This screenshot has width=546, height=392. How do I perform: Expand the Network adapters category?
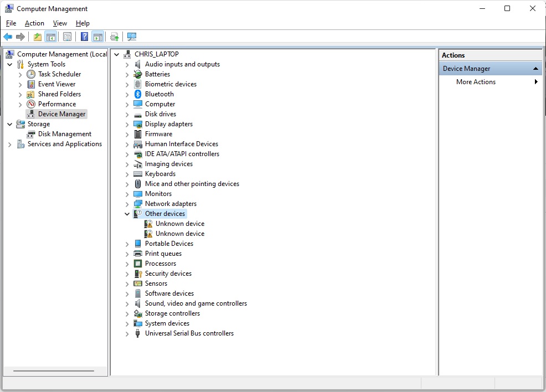point(127,203)
